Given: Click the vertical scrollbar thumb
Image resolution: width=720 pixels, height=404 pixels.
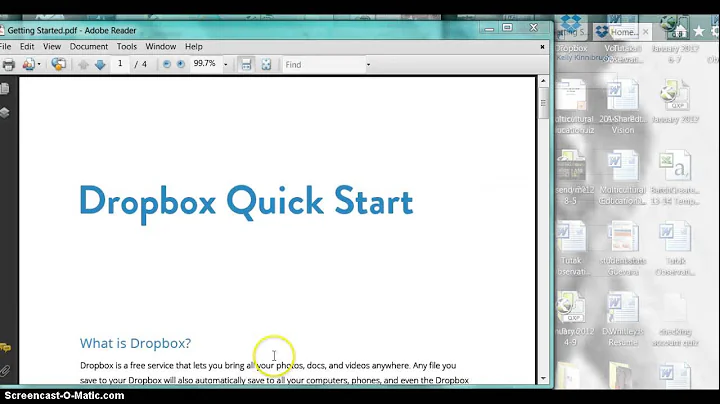Looking at the screenshot, I should 543,103.
